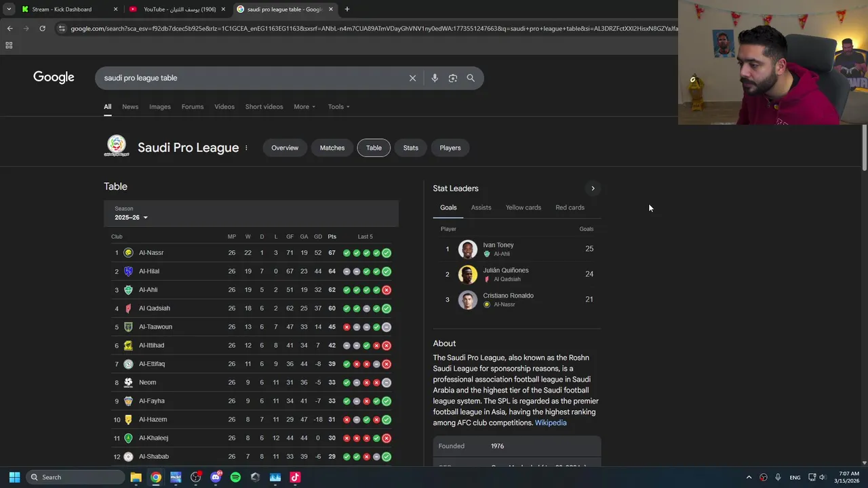Clear the search box with the X icon
The image size is (868, 488).
(412, 78)
